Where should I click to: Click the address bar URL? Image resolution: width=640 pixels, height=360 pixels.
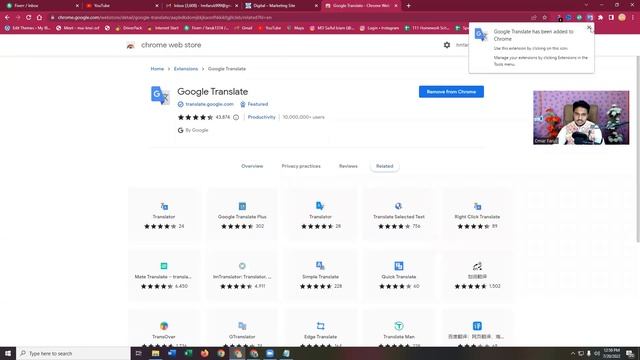pyautogui.click(x=164, y=18)
